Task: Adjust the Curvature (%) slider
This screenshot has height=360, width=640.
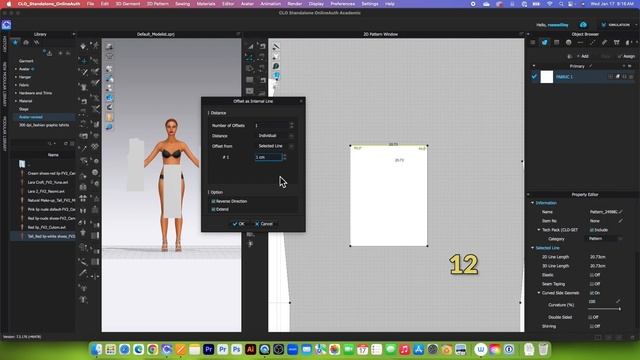Action: click(605, 309)
